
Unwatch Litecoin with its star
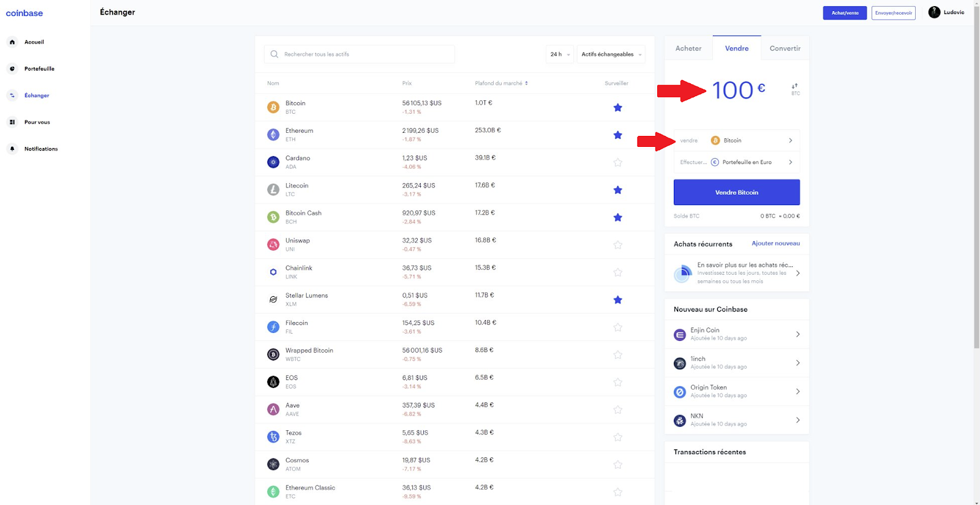click(617, 190)
